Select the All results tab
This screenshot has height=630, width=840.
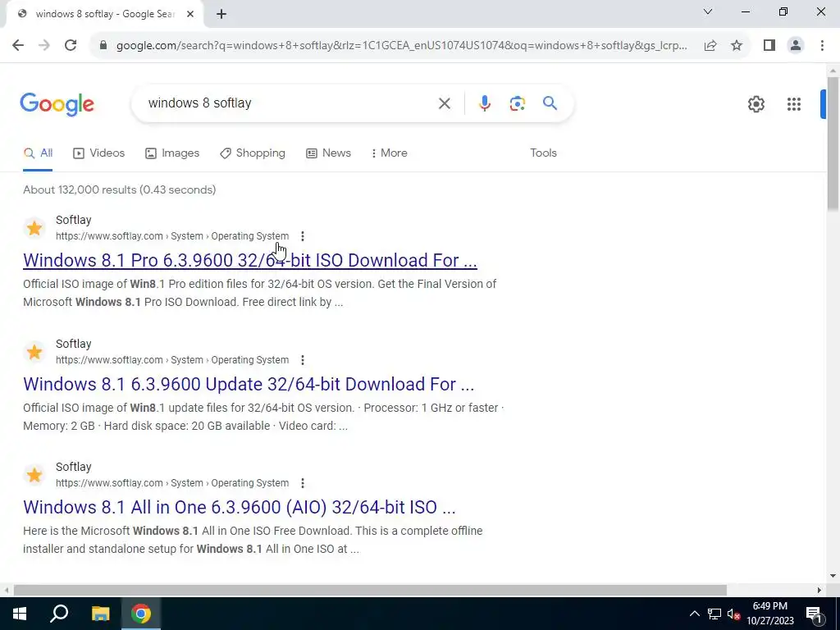coord(38,153)
